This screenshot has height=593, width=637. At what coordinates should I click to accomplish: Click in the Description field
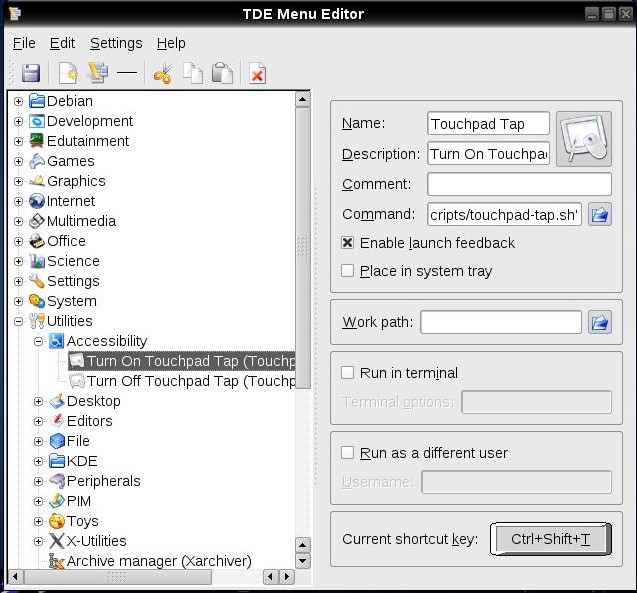(x=488, y=154)
